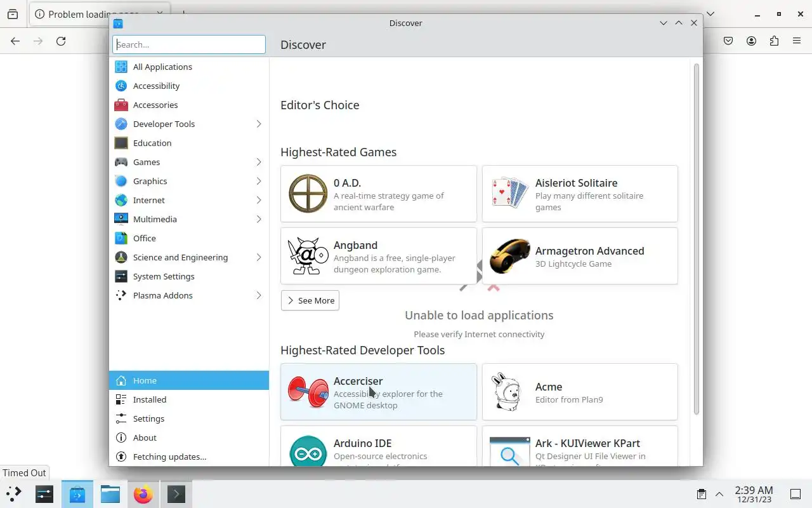
Task: Click the Discover vertical scrollbar
Action: coord(696,239)
